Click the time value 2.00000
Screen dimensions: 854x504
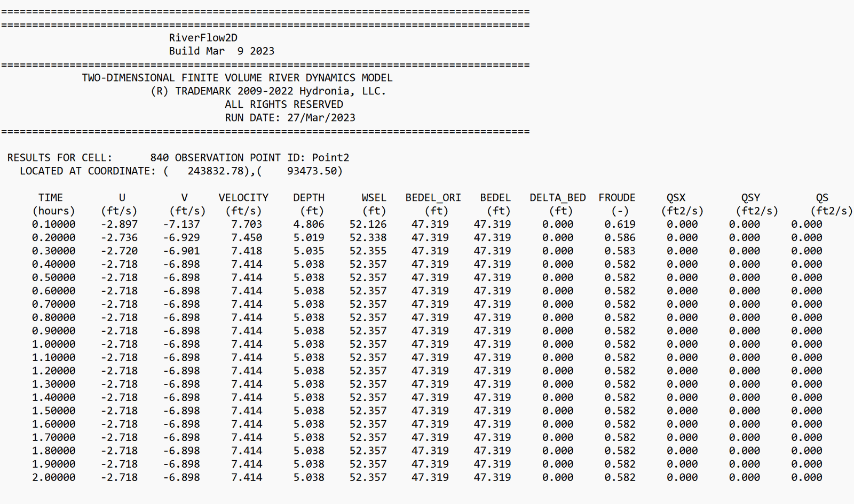click(53, 478)
